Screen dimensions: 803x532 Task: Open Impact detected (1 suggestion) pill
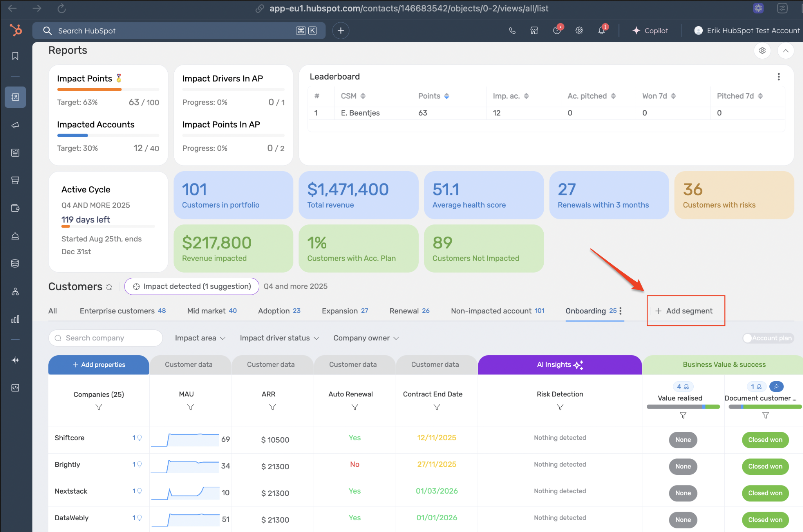click(192, 286)
